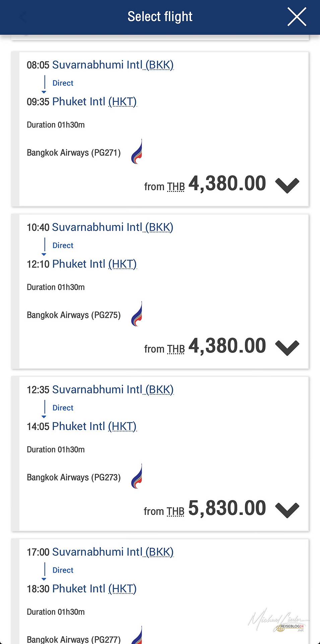Expand fares for the 10:40 flight
320x644 pixels.
(x=287, y=347)
